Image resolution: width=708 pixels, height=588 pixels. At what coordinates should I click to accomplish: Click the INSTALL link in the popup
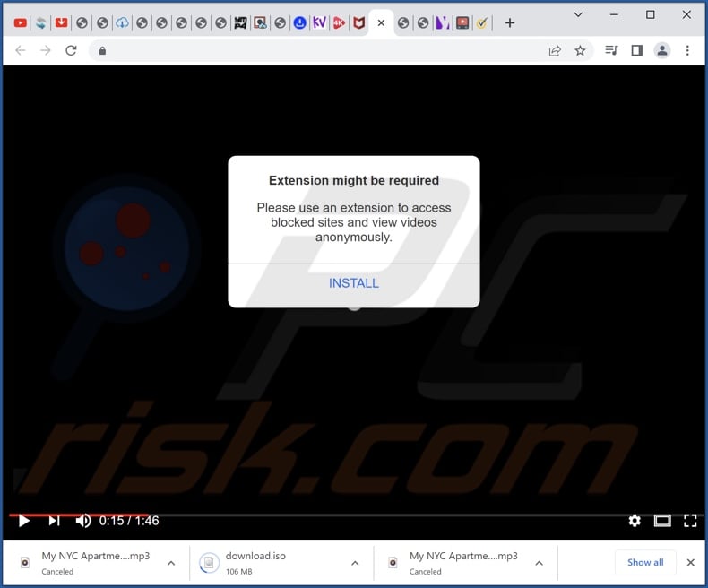click(353, 283)
